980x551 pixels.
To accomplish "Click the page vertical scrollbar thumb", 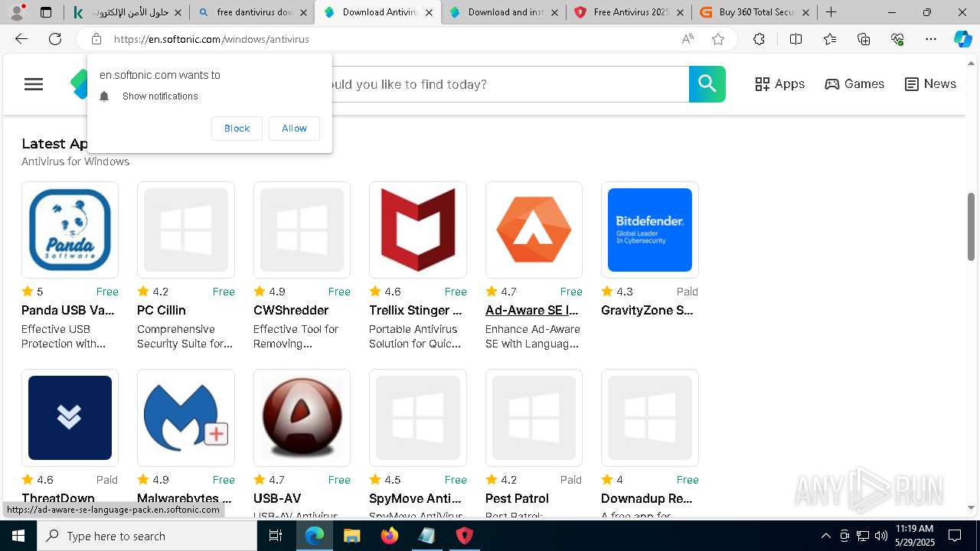I will coord(972,227).
